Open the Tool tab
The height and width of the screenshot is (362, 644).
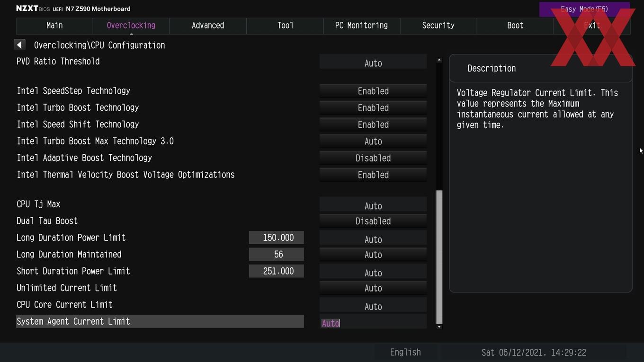coord(285,26)
